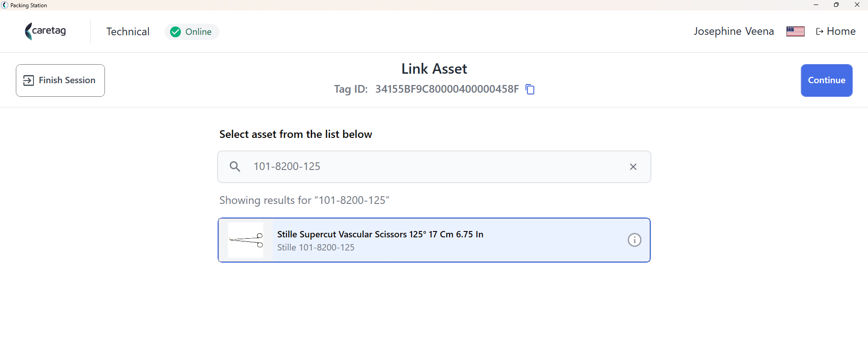The width and height of the screenshot is (868, 354).
Task: Click the Packing Station window icon
Action: 5,5
